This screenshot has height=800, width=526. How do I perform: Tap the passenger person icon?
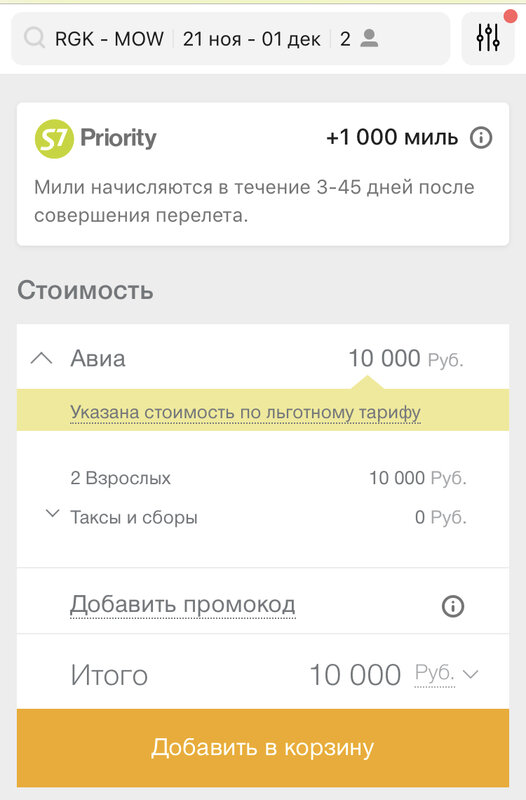369,38
